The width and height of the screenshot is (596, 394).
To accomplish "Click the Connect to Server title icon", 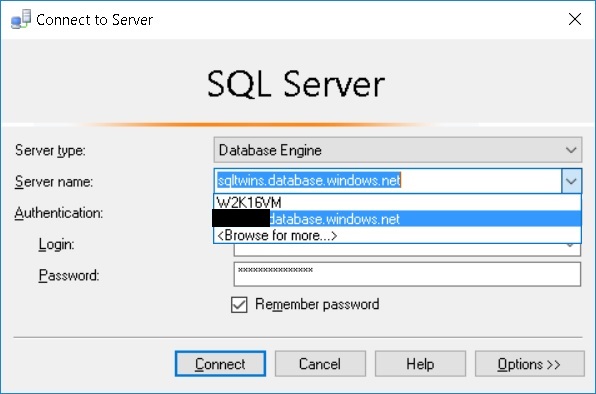I will point(21,19).
